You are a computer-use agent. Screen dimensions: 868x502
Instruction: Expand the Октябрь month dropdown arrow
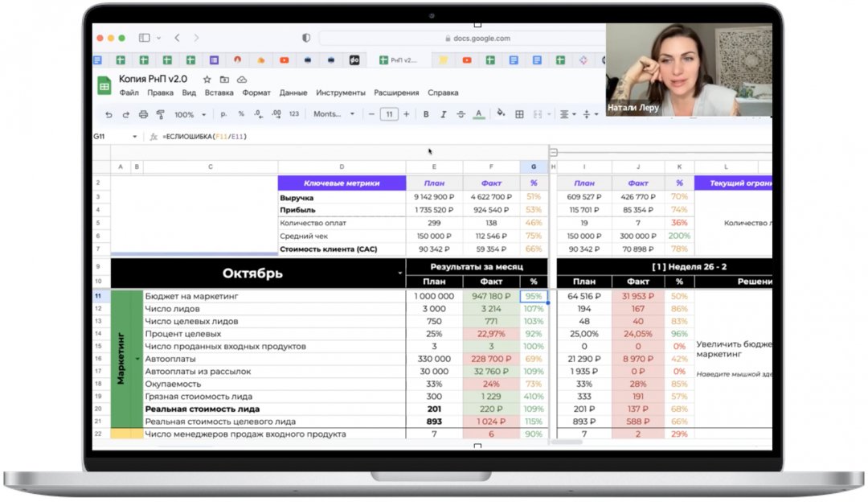pyautogui.click(x=399, y=274)
